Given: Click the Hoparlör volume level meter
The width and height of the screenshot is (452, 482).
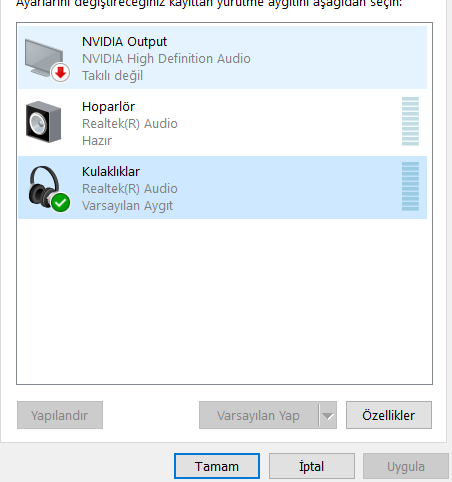Looking at the screenshot, I should tap(410, 121).
